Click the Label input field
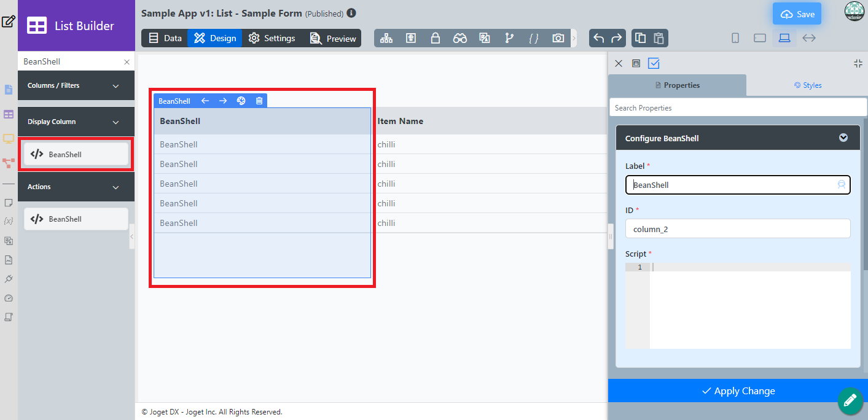 [x=738, y=185]
